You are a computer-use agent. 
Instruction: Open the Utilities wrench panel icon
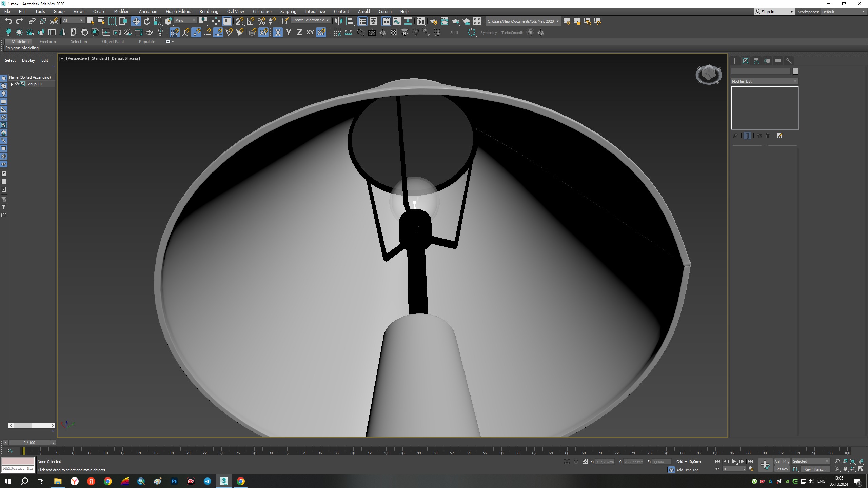click(x=789, y=61)
